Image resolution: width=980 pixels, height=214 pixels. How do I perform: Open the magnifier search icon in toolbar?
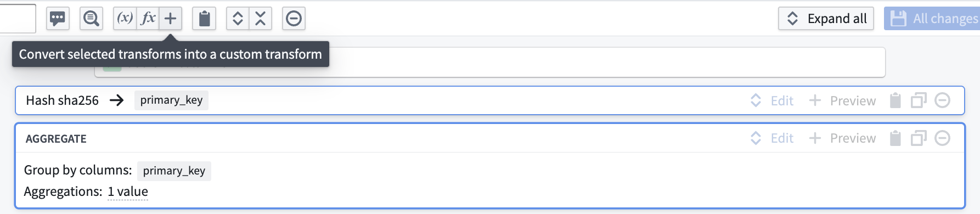(x=91, y=19)
